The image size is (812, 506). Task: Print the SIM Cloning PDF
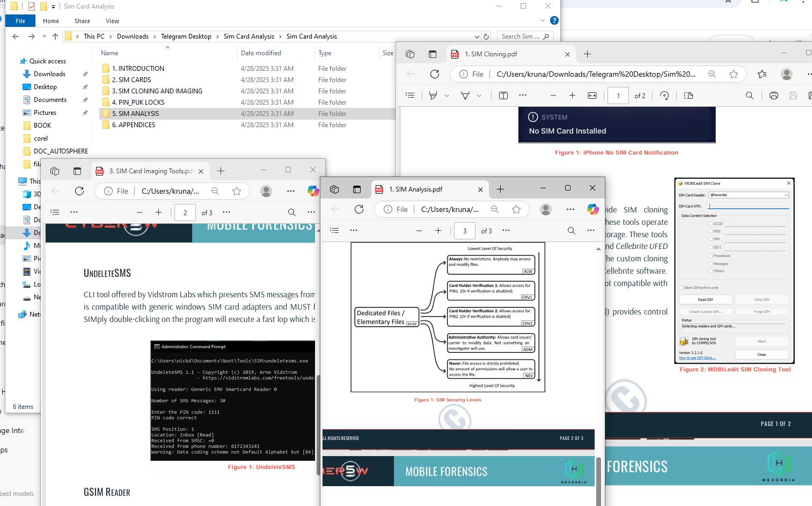point(773,96)
